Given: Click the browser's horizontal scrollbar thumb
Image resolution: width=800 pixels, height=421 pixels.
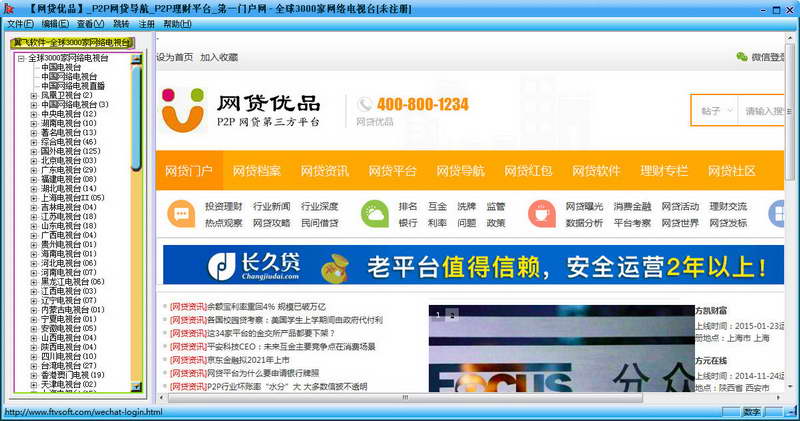Looking at the screenshot, I should pos(405,398).
